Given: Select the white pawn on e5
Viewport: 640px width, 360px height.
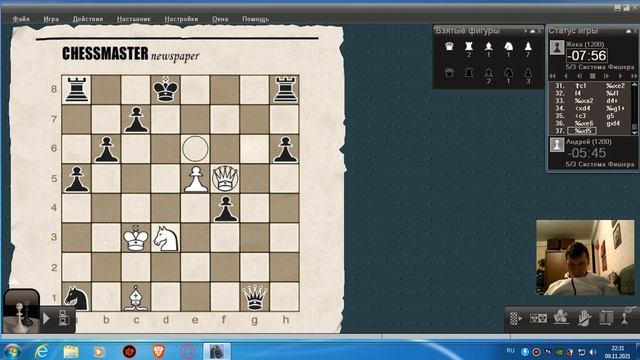Looking at the screenshot, I should coord(196,178).
